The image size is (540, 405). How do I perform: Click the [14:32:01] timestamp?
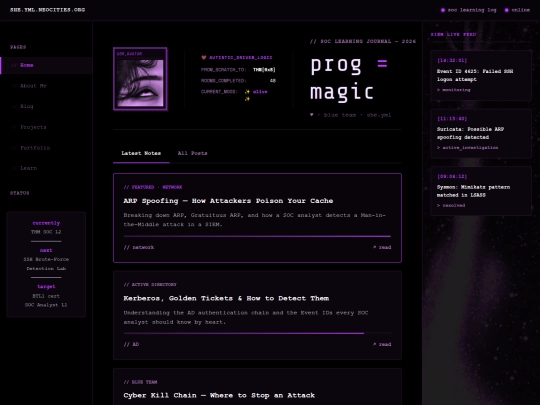click(452, 60)
